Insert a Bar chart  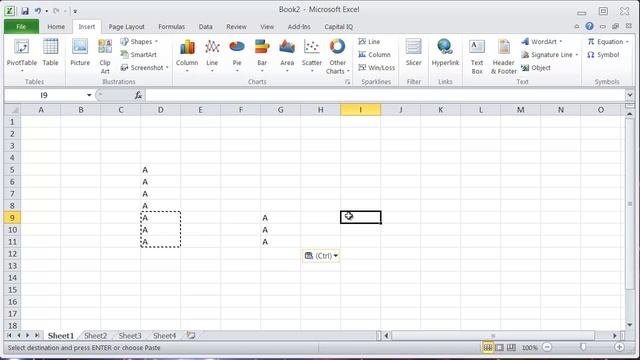pos(262,56)
